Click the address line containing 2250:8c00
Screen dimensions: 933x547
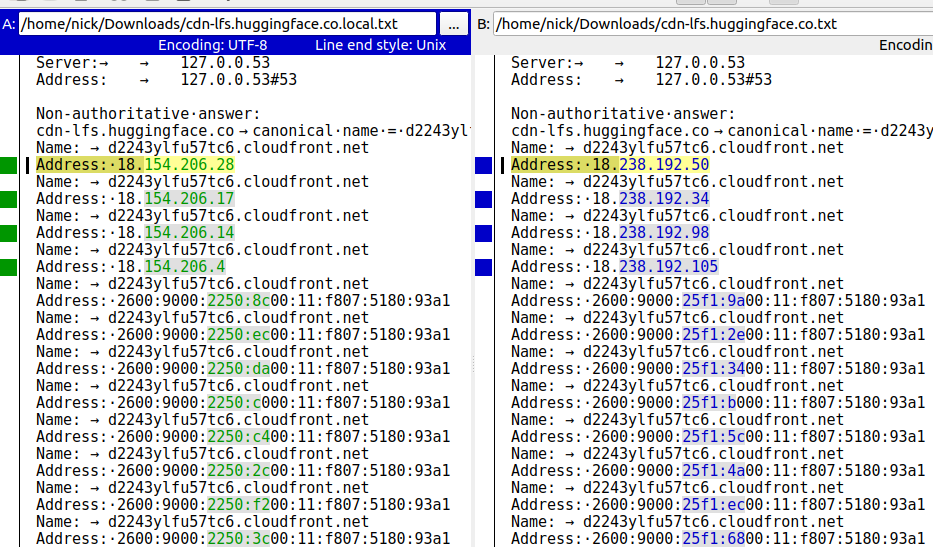point(243,301)
